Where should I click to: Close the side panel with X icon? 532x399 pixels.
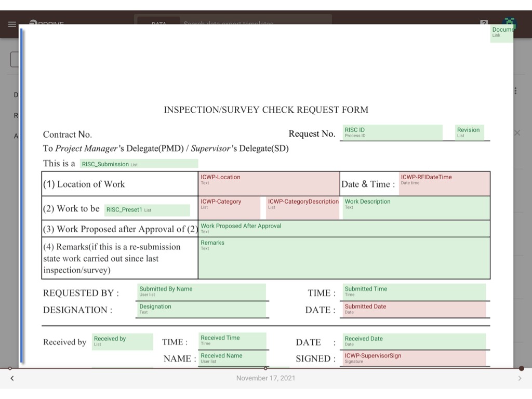[x=517, y=132]
